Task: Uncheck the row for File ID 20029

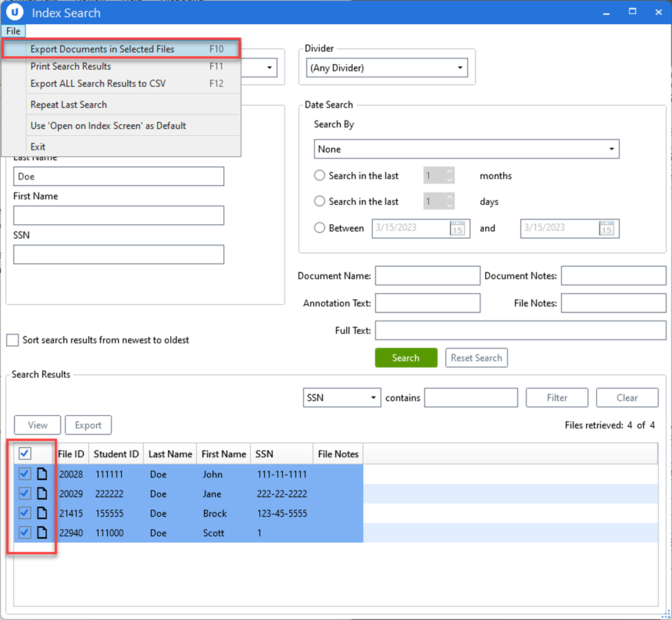Action: coord(25,494)
